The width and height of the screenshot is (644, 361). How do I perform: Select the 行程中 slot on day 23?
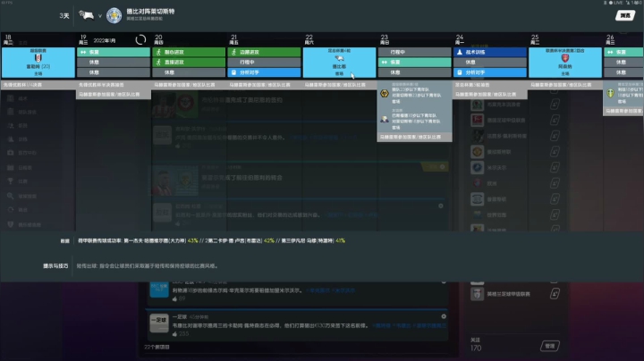tap(414, 52)
